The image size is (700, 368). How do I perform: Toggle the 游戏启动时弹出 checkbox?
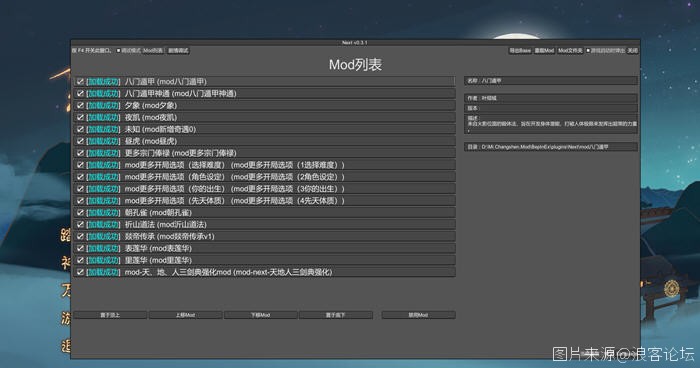pos(588,51)
